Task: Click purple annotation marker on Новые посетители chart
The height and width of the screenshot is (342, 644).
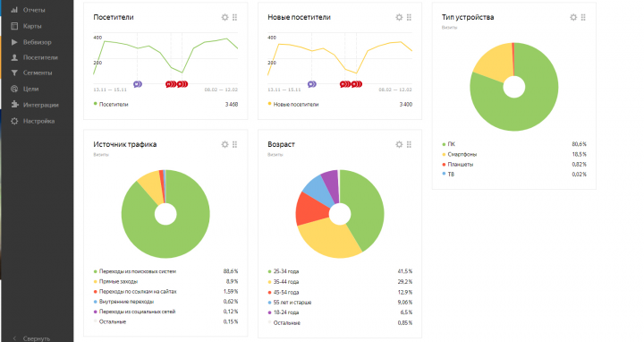Action: click(312, 84)
